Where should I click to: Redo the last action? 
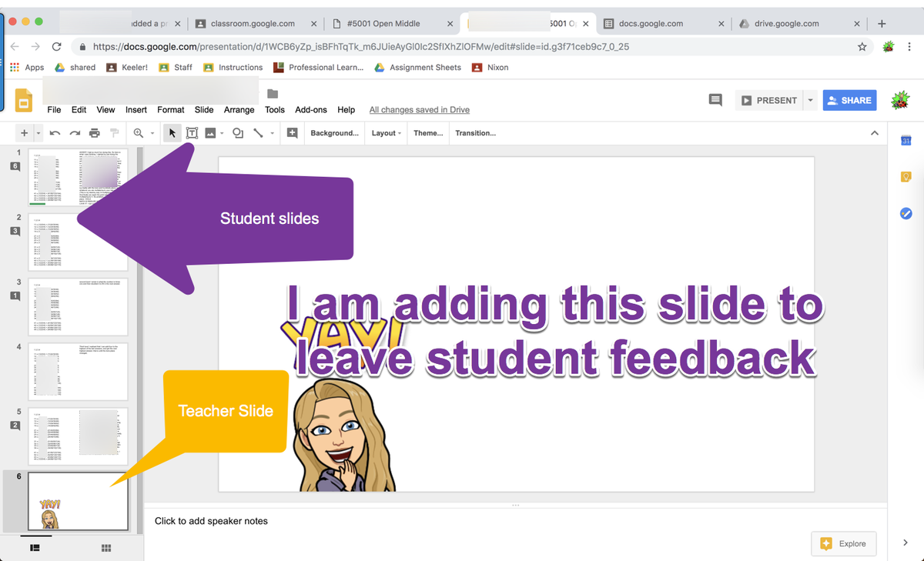click(x=75, y=133)
